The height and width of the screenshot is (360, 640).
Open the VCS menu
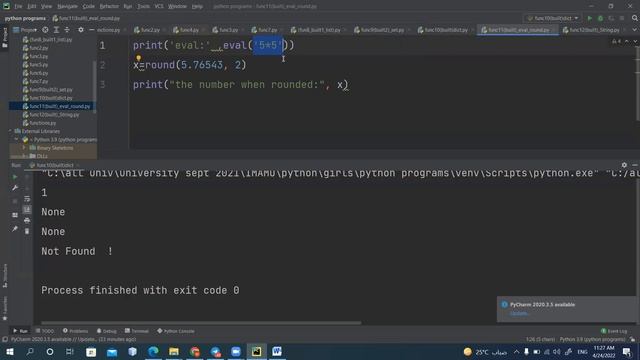tap(159, 6)
